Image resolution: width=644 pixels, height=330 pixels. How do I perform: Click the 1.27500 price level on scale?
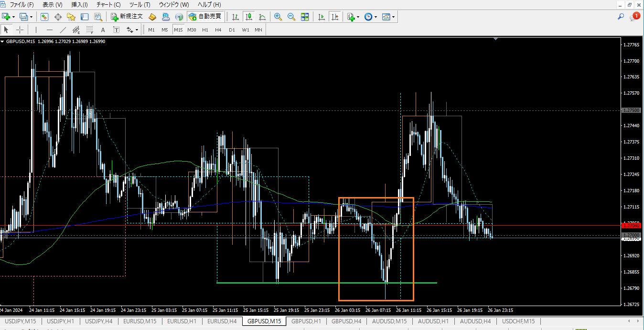[632, 110]
